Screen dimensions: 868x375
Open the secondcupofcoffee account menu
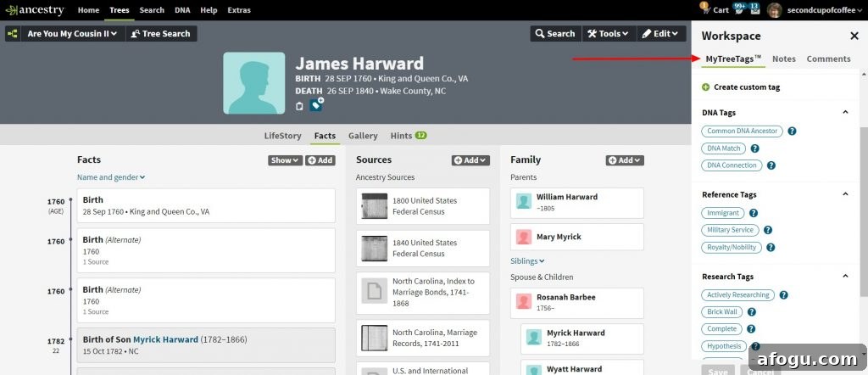click(824, 10)
